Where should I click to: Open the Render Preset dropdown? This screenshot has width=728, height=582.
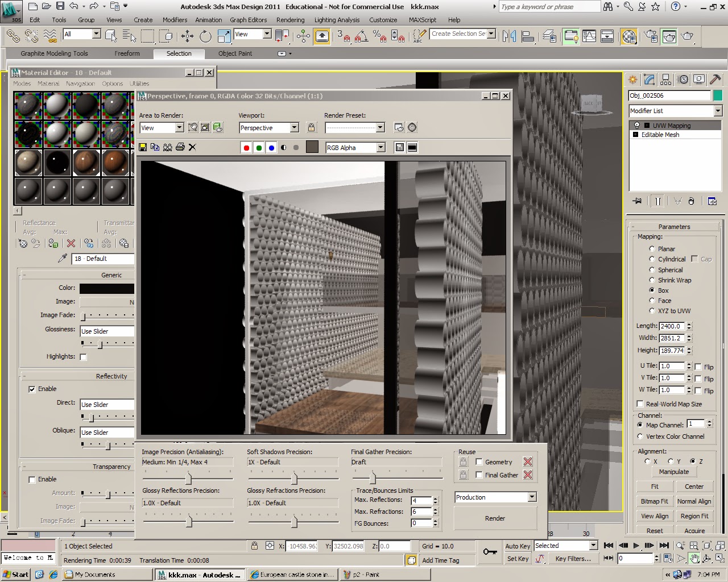click(x=380, y=128)
